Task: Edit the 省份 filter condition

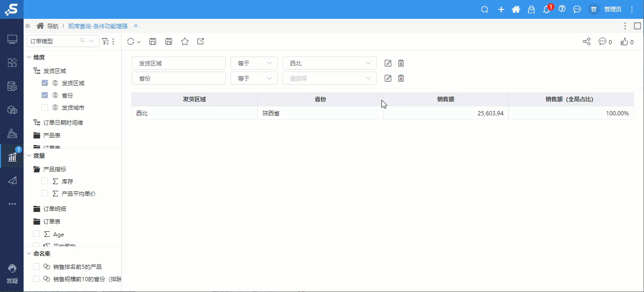Action: pyautogui.click(x=388, y=78)
